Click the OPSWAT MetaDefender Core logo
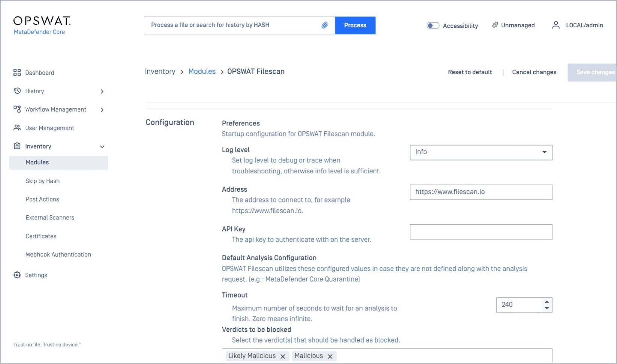Viewport: 617px width, 364px height. coord(42,25)
